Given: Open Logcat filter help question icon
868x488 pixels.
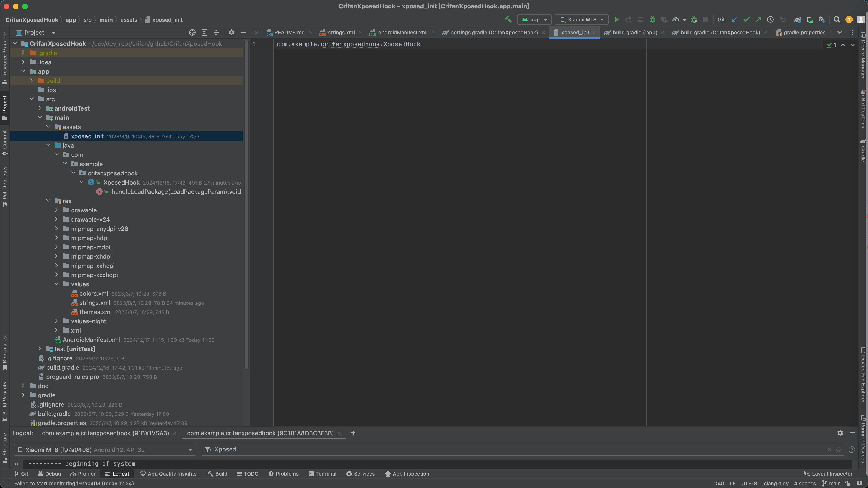Looking at the screenshot, I should [852, 450].
